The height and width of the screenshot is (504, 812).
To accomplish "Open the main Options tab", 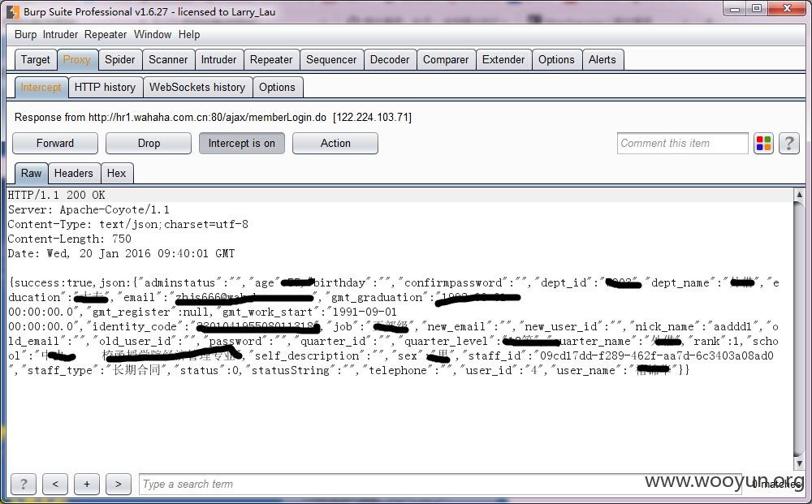I will pyautogui.click(x=557, y=59).
